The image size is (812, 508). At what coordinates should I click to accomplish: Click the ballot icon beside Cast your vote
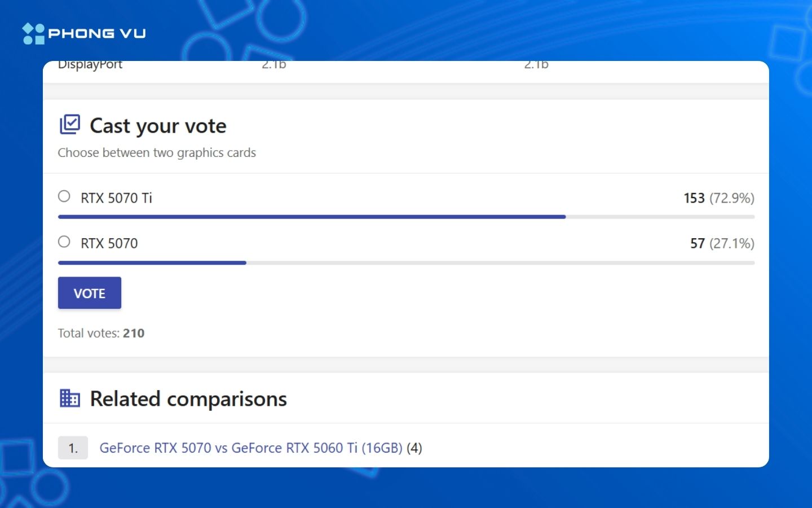(70, 124)
